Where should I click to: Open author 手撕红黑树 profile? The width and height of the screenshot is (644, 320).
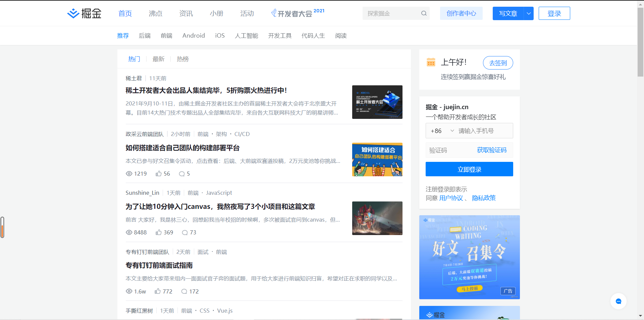[x=139, y=311]
